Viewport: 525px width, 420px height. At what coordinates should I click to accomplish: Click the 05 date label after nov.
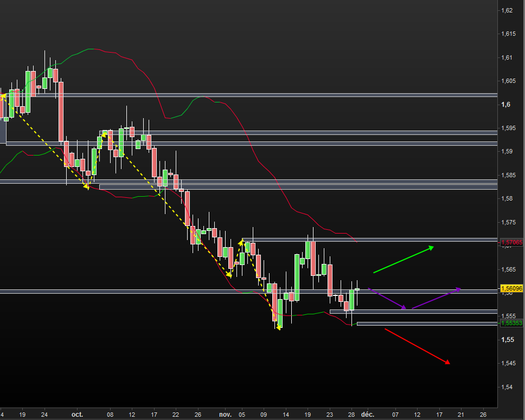pos(242,415)
